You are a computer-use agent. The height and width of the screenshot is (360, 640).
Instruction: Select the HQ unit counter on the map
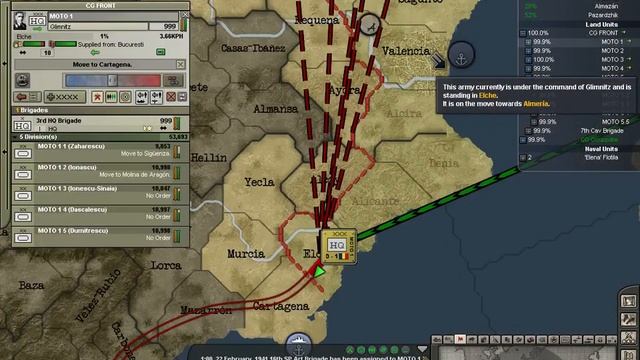339,246
